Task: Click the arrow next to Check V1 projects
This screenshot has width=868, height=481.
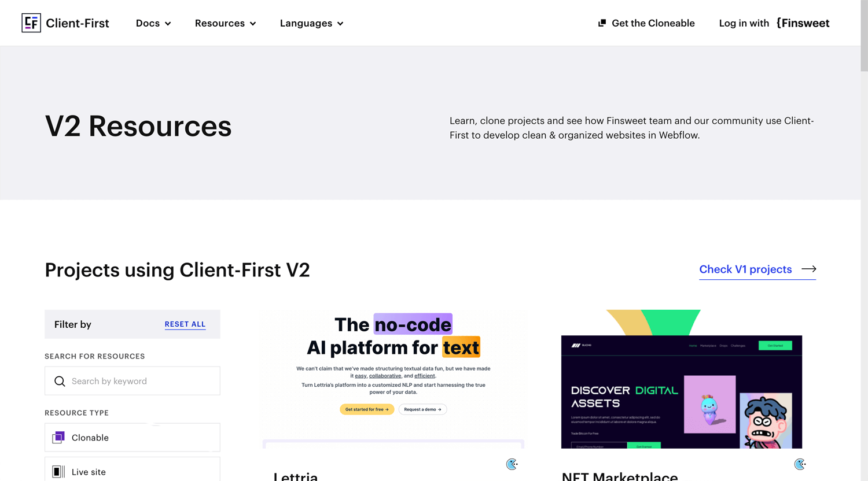Action: [809, 269]
